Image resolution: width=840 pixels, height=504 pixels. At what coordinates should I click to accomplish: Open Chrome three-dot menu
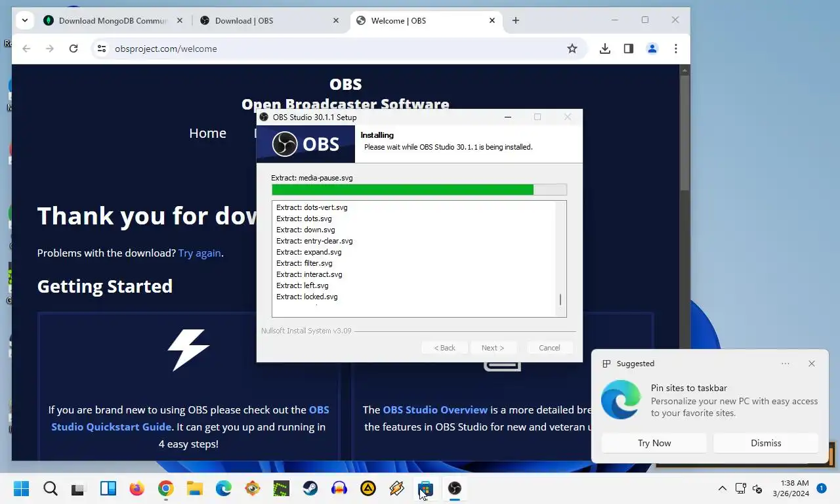tap(676, 49)
